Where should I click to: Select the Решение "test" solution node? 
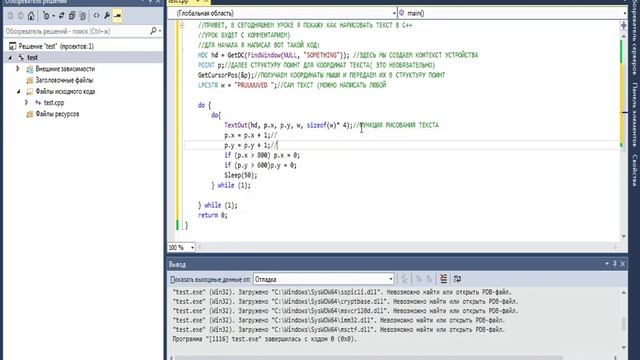click(x=56, y=46)
